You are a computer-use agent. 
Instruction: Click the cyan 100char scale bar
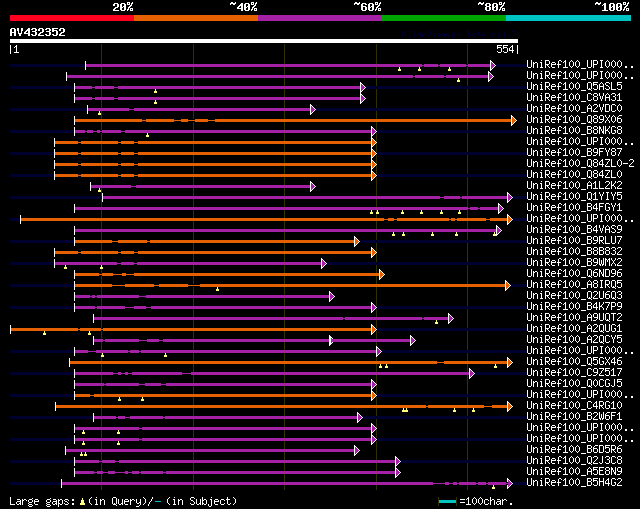point(447,502)
